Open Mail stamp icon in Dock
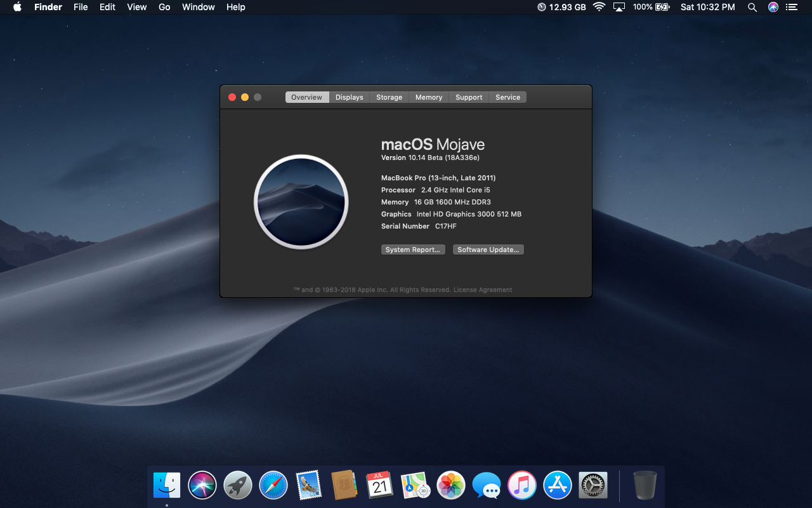Image resolution: width=812 pixels, height=508 pixels. click(309, 486)
